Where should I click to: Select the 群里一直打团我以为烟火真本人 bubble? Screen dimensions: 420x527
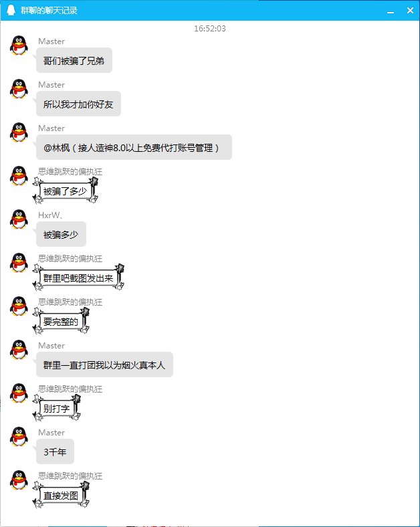[x=104, y=364]
